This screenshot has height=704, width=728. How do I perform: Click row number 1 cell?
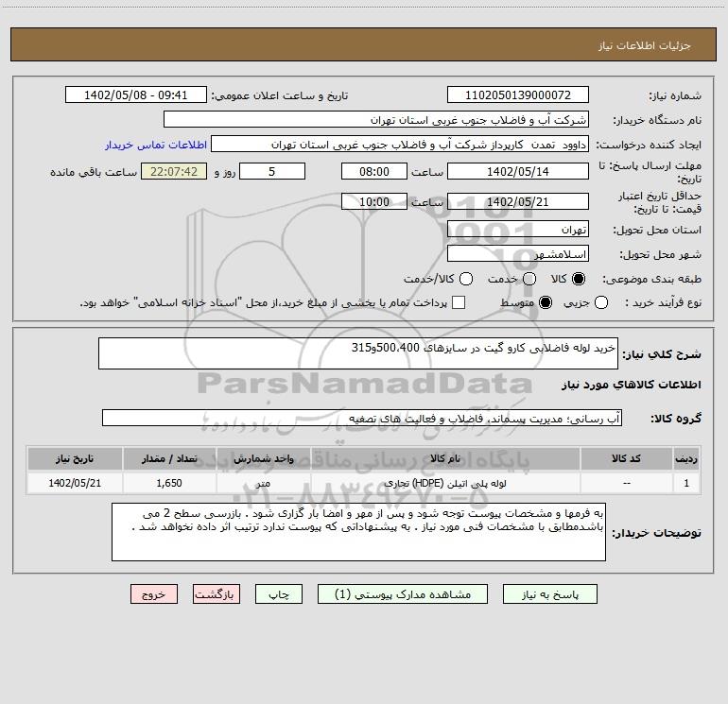(686, 483)
